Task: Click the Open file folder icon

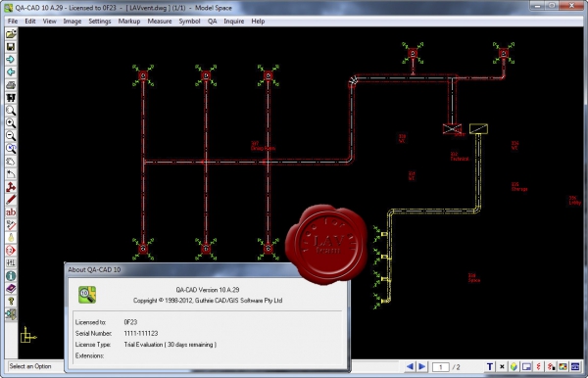Action: (11, 34)
